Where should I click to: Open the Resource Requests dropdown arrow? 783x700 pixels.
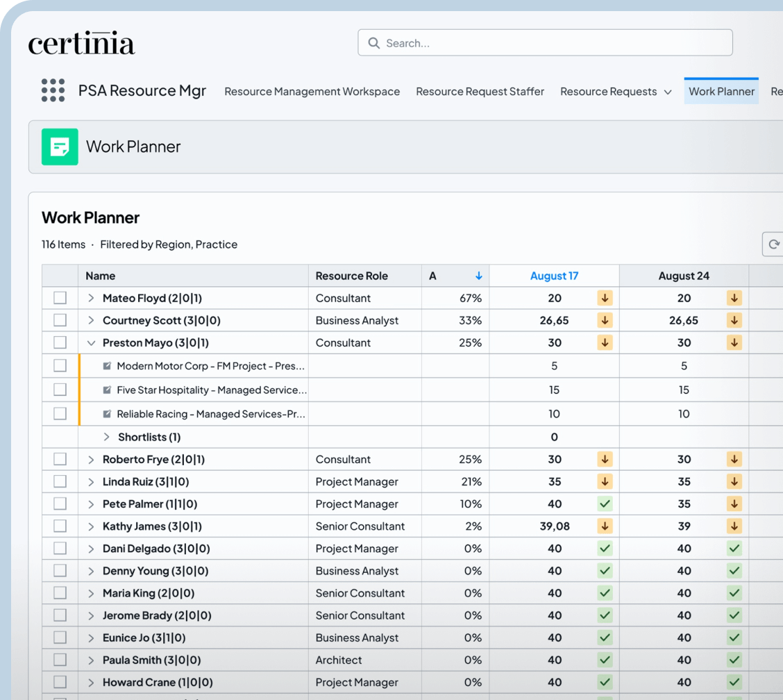pos(668,92)
